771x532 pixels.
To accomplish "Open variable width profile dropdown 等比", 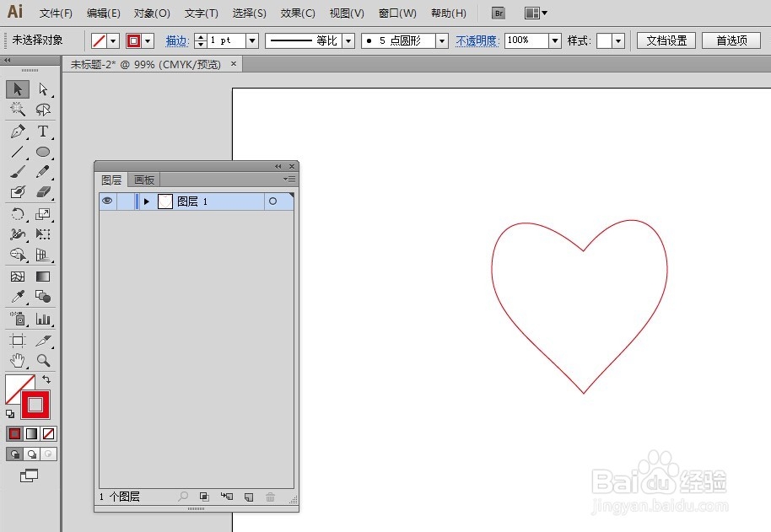I will click(348, 40).
